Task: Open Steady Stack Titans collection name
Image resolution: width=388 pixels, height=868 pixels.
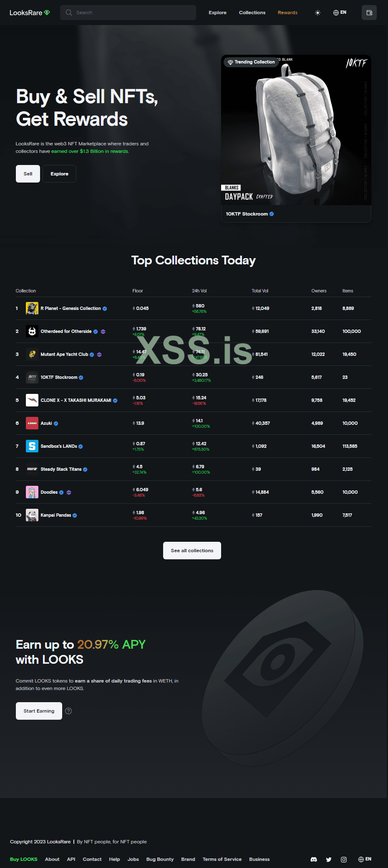Action: coord(61,469)
